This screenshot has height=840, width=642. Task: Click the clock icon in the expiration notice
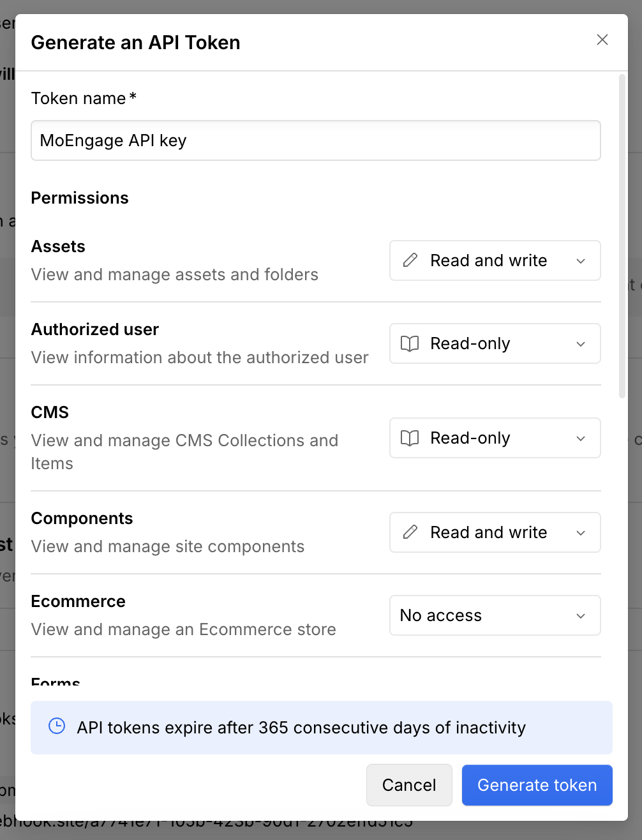[57, 728]
